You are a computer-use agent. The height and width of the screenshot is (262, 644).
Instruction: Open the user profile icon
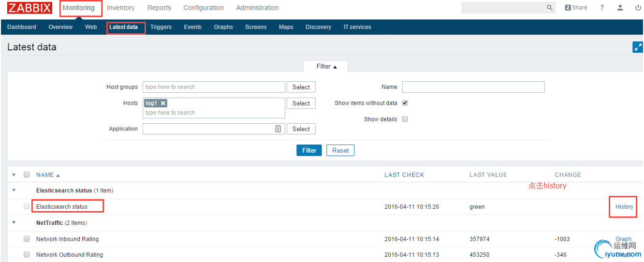point(620,8)
